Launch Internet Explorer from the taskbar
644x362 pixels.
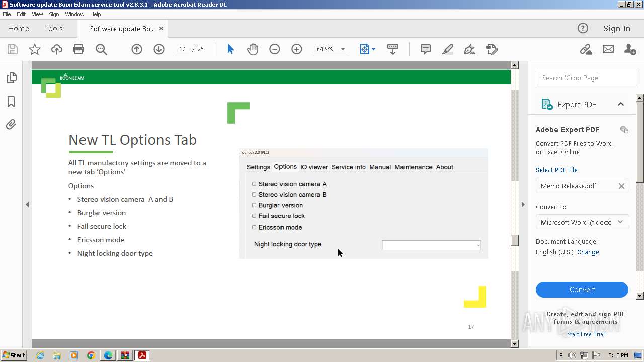[40, 355]
